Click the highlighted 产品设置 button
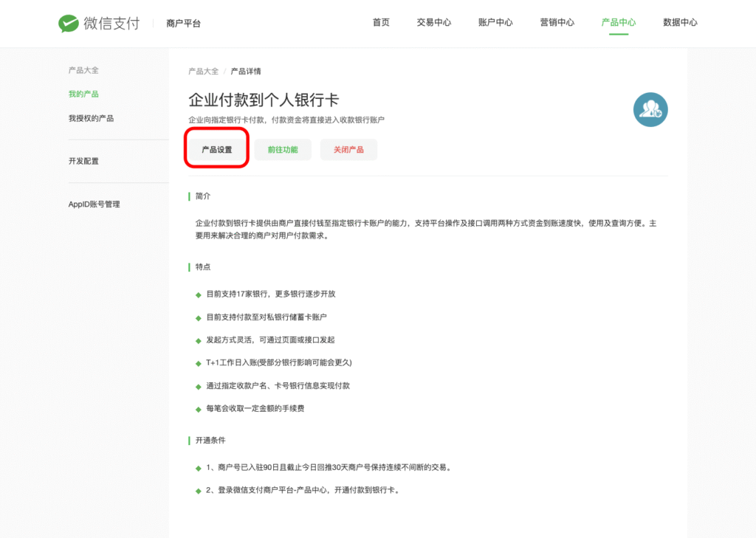 pos(216,148)
